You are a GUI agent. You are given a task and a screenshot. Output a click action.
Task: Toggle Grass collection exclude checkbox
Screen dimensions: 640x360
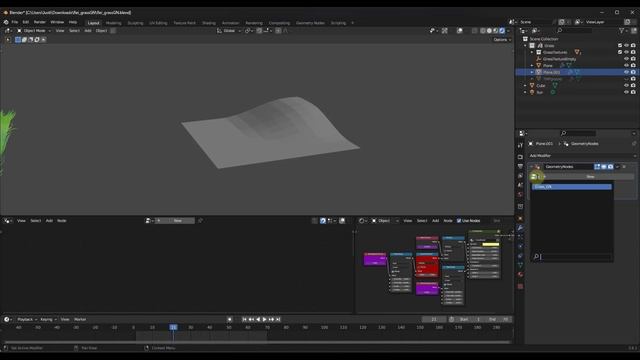tap(620, 45)
